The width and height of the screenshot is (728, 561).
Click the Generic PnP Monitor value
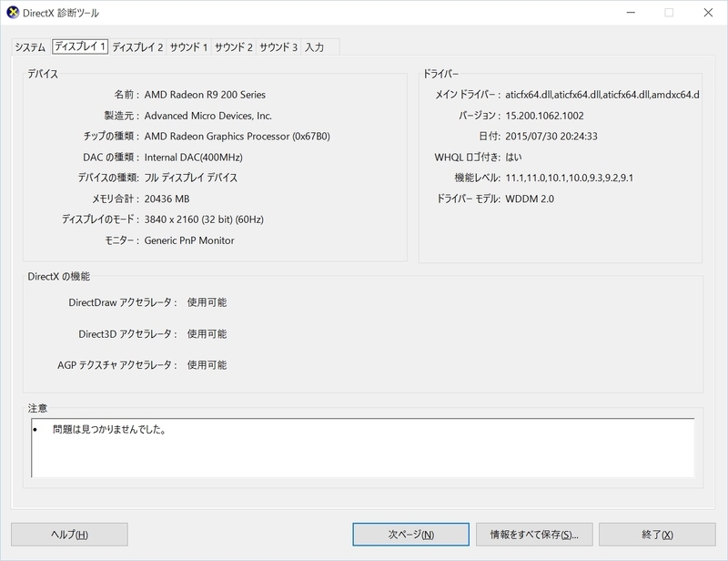(x=189, y=240)
